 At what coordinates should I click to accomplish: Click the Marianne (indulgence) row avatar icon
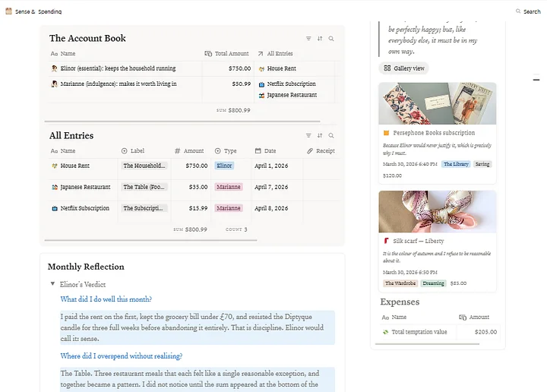[54, 84]
